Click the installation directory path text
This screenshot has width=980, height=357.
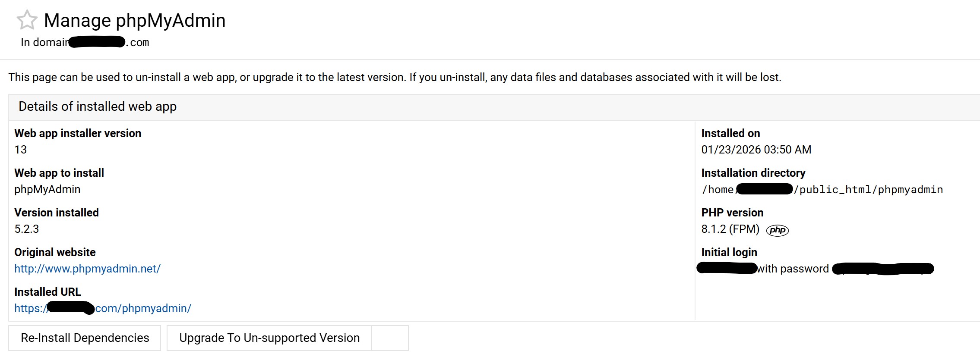point(822,190)
